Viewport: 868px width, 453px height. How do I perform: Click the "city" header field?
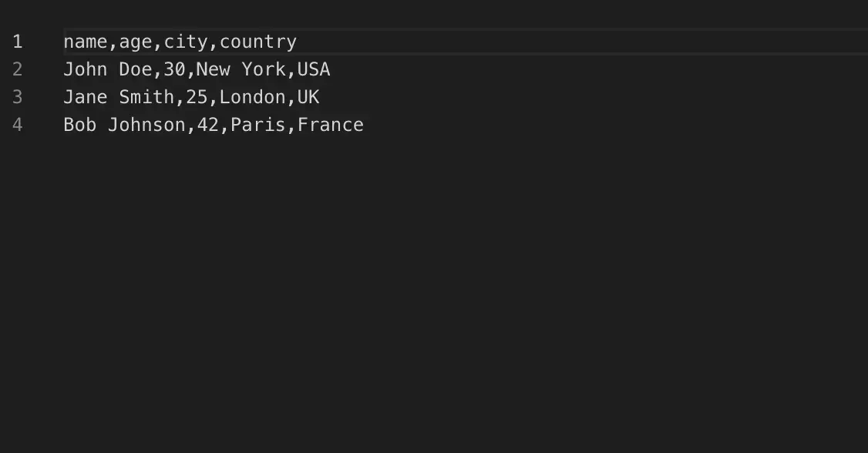(x=186, y=42)
